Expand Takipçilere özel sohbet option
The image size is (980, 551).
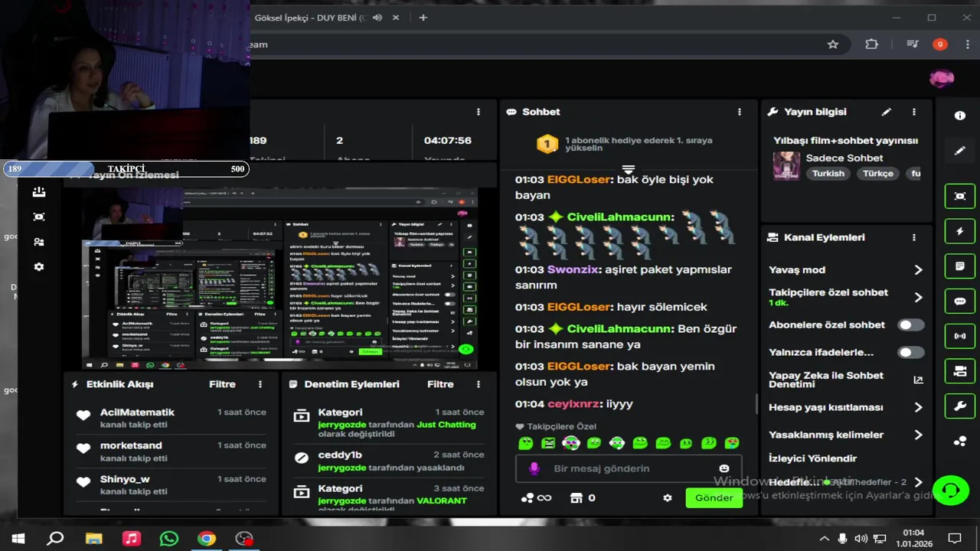pyautogui.click(x=919, y=298)
